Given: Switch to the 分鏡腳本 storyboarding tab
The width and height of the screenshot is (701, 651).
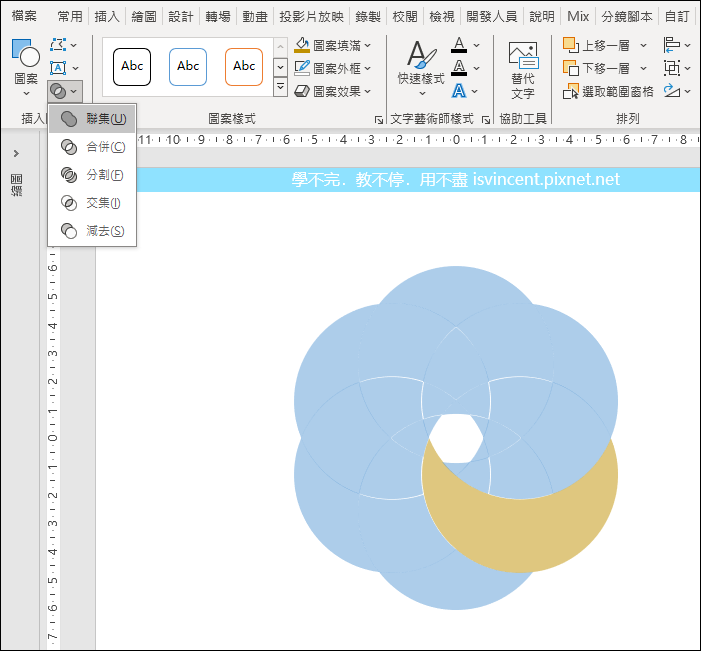Looking at the screenshot, I should coord(627,17).
